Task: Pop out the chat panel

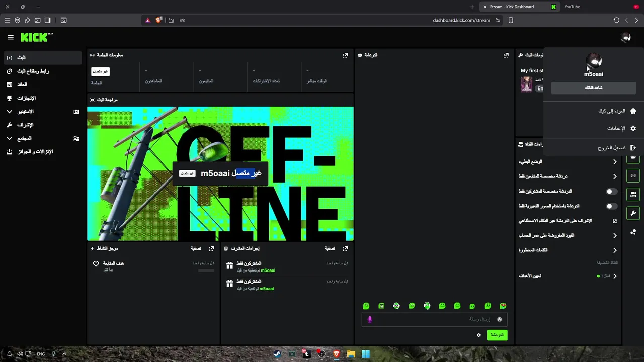Action: tap(506, 55)
